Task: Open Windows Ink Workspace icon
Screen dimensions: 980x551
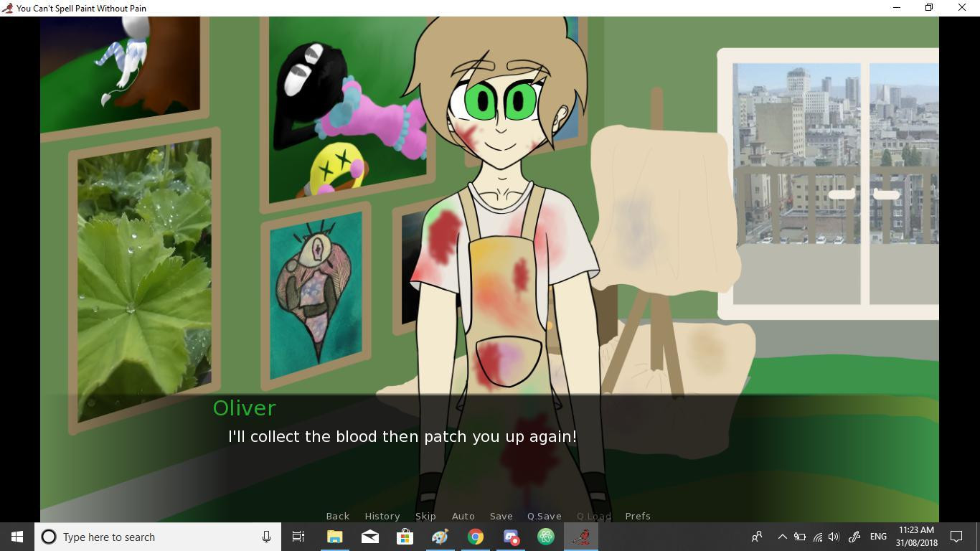Action: (x=854, y=537)
